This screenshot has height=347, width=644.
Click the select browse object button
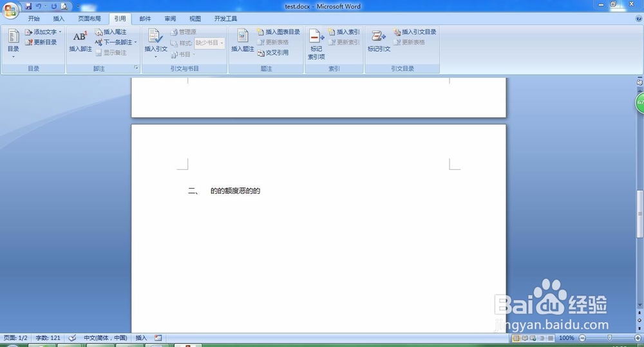pos(639,321)
